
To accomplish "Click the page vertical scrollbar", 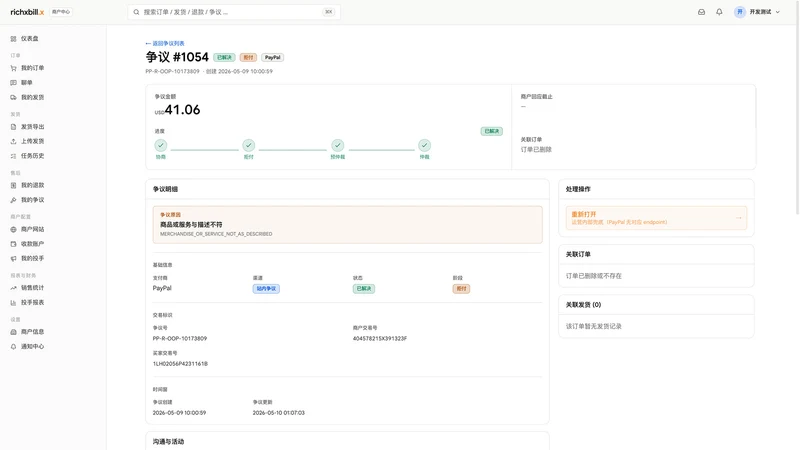I will coord(797,107).
